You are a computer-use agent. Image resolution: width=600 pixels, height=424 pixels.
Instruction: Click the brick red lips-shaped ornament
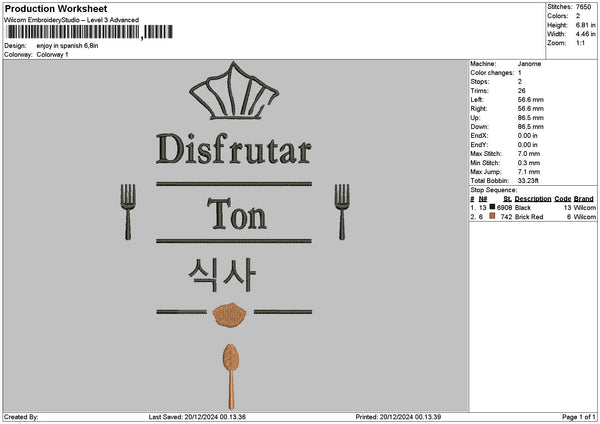point(229,315)
